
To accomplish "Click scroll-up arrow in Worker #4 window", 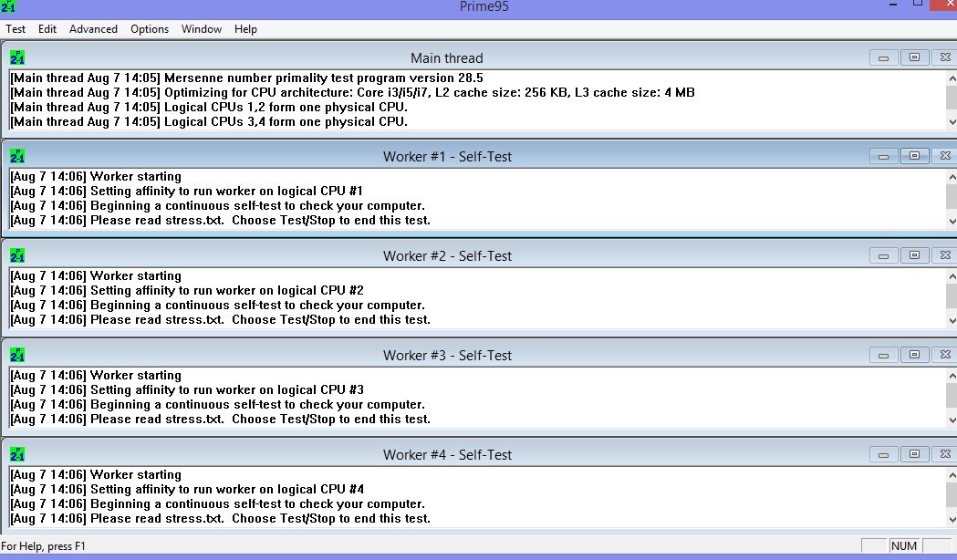I will click(952, 475).
